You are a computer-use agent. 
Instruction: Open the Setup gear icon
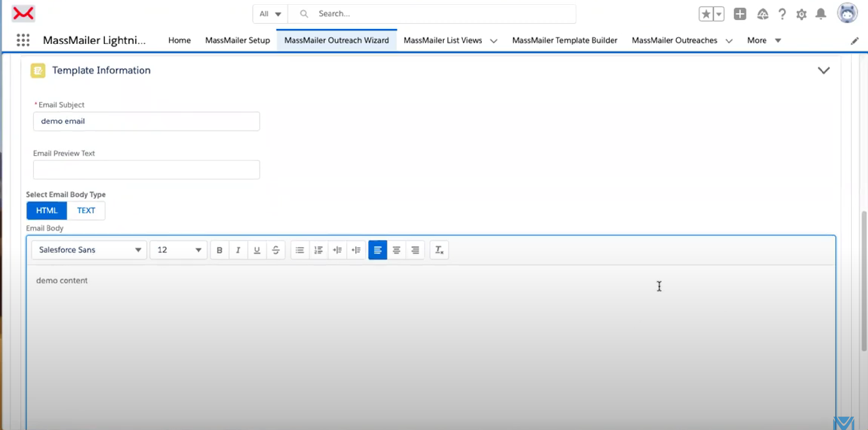(x=801, y=14)
